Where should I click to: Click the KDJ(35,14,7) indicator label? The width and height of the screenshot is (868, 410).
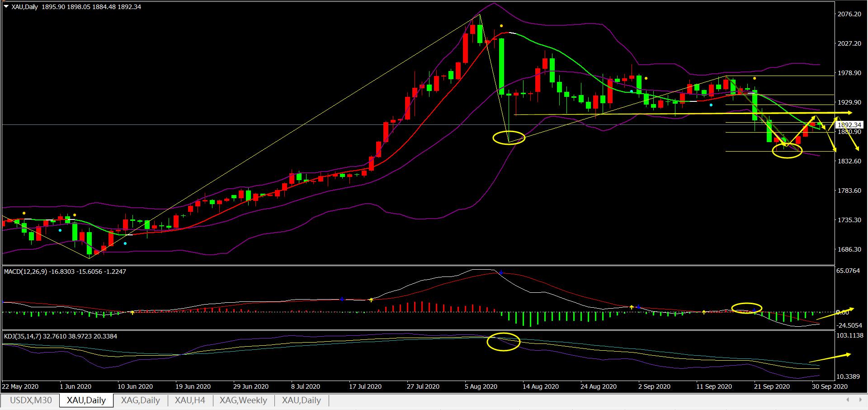coord(60,336)
